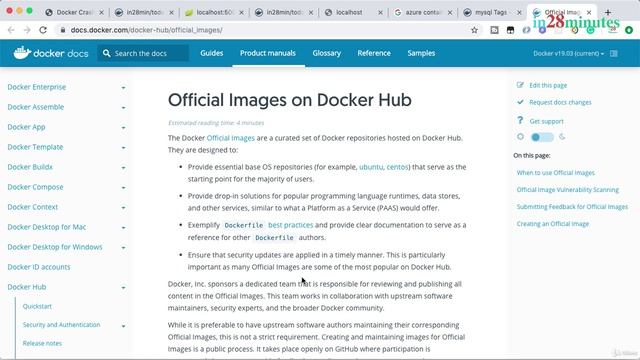Image resolution: width=640 pixels, height=360 pixels.
Task: Open the centos repository link
Action: (x=398, y=167)
